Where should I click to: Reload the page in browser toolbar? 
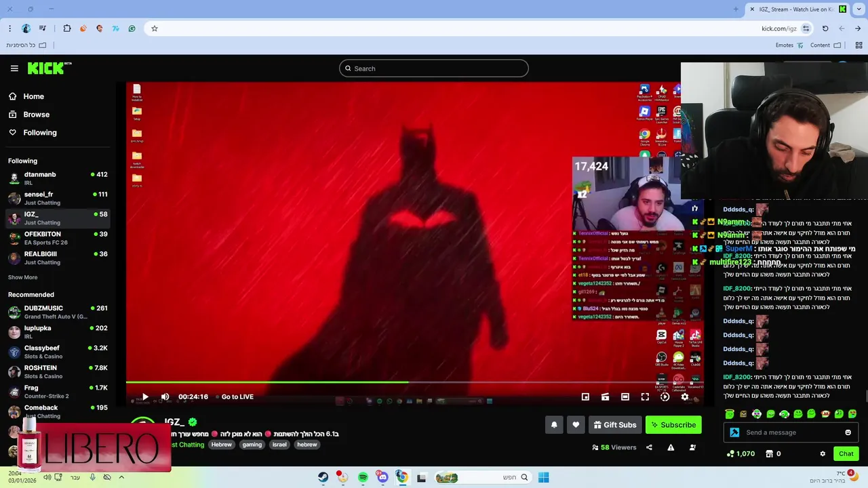[825, 28]
